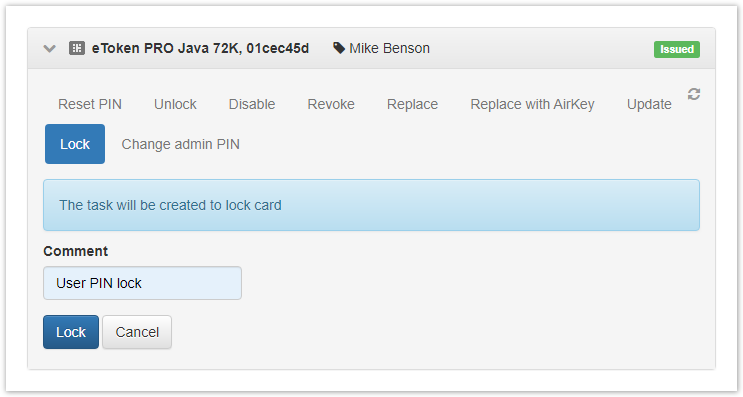Click the green Issued status badge
Screen dimensions: 743x397
677,49
